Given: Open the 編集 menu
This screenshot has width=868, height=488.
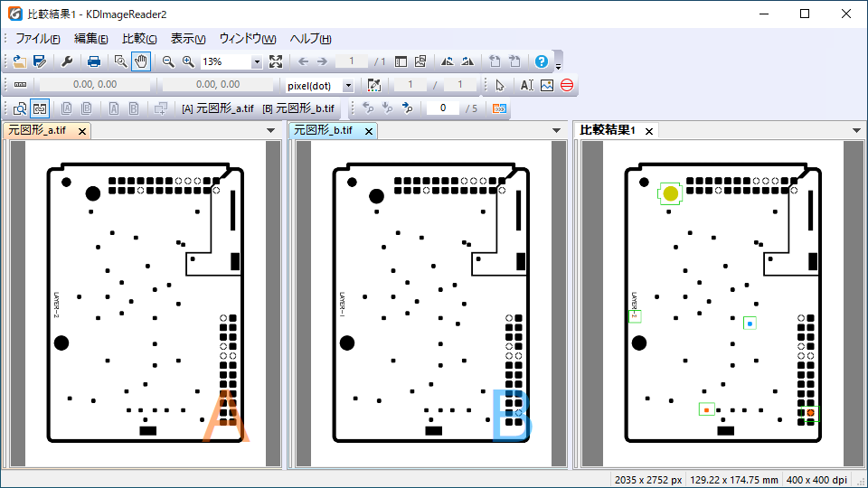Looking at the screenshot, I should coord(90,39).
